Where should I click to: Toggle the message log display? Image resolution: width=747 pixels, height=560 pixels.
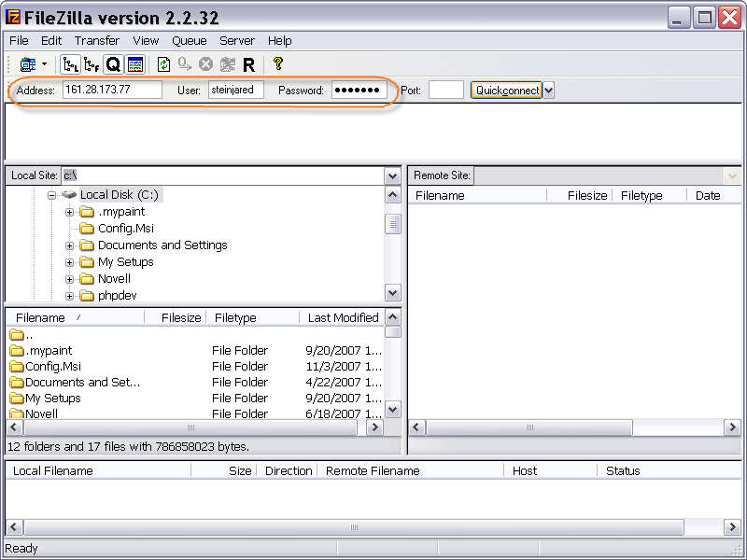coord(136,64)
